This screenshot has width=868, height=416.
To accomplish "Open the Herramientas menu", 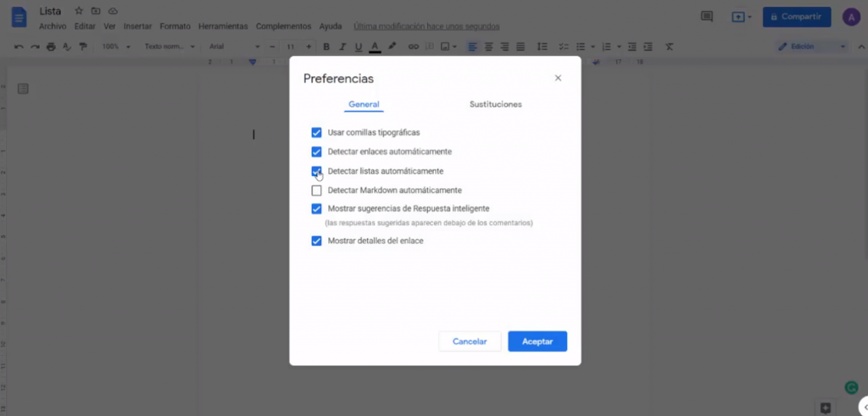I will [224, 26].
